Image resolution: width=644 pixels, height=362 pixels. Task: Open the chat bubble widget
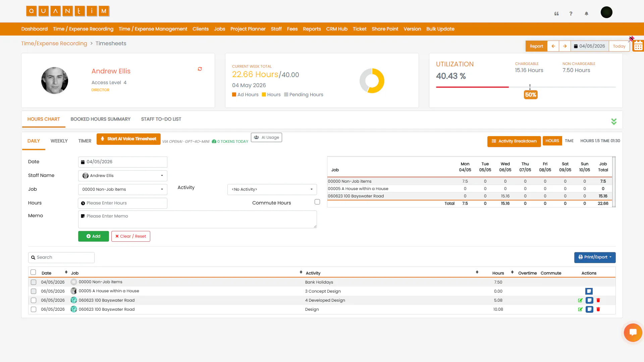point(633,333)
